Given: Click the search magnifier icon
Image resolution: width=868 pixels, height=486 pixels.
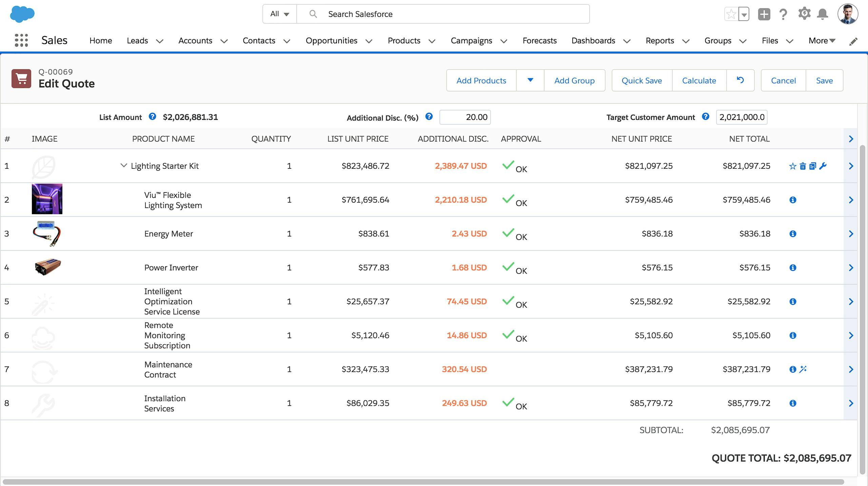Looking at the screenshot, I should tap(313, 14).
